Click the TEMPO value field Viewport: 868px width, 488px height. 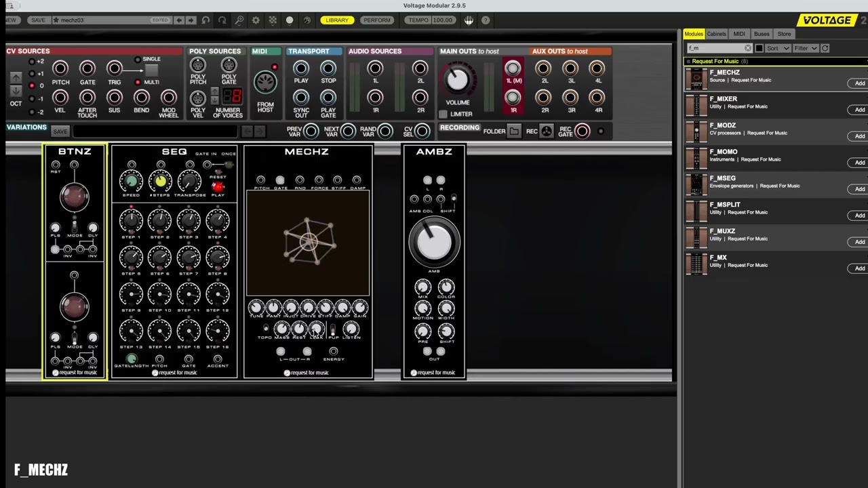click(x=442, y=20)
